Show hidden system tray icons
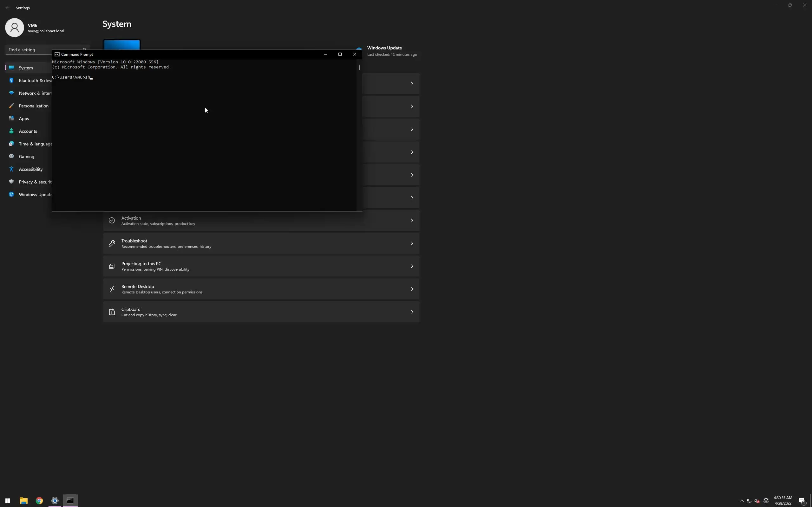 742,501
